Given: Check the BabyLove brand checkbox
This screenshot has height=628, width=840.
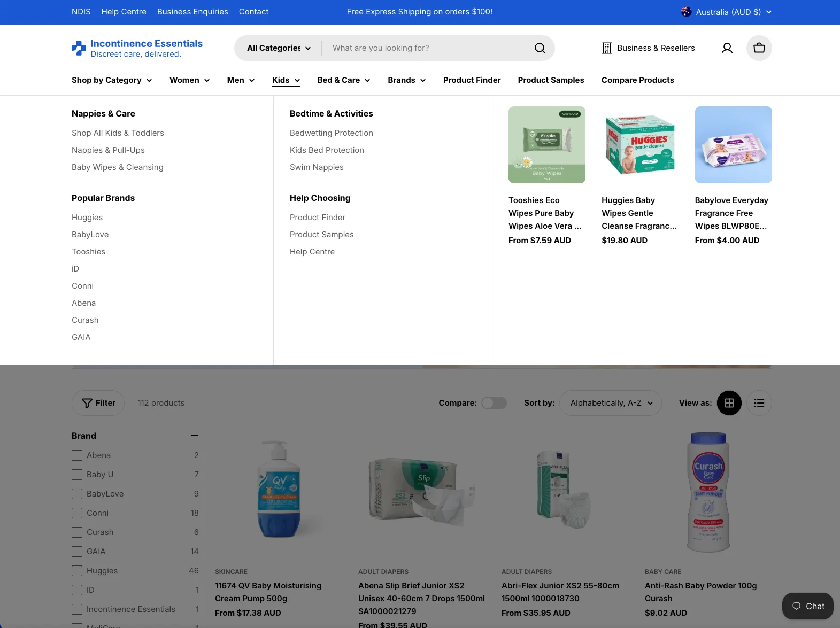Looking at the screenshot, I should (x=77, y=494).
